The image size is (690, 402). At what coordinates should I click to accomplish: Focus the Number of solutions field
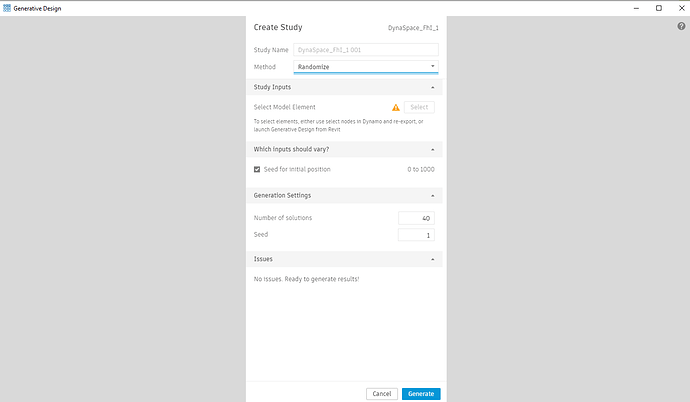pyautogui.click(x=416, y=218)
